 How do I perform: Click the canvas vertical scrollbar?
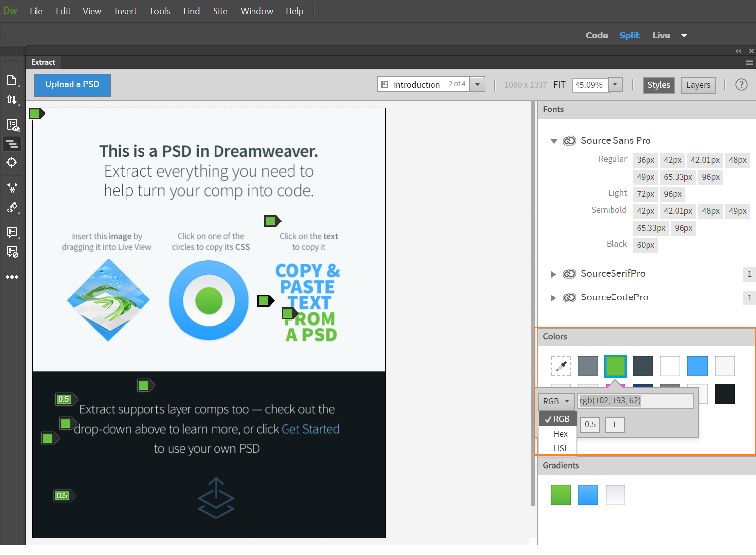[533, 304]
